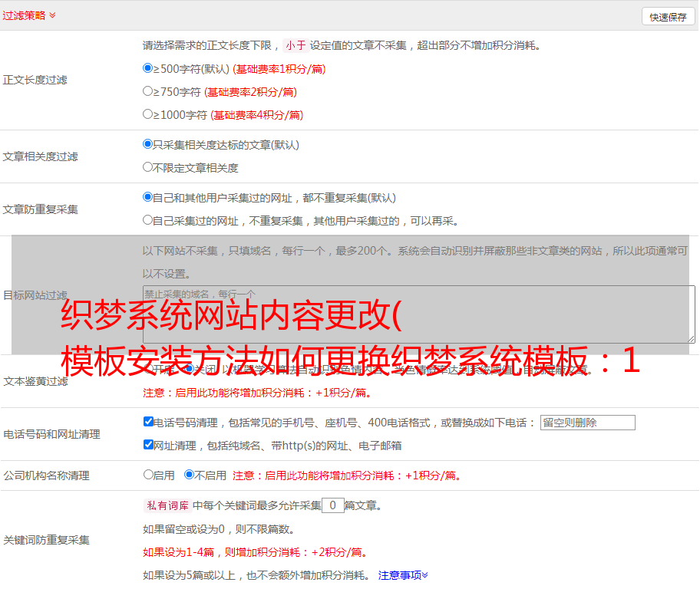
Task: Select the ≥500字符(默认) radio option
Action: click(147, 67)
